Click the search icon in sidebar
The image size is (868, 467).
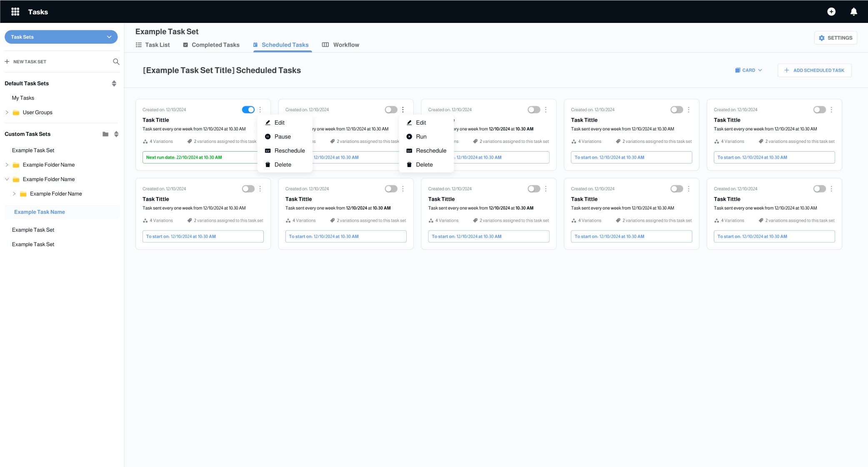click(x=116, y=62)
